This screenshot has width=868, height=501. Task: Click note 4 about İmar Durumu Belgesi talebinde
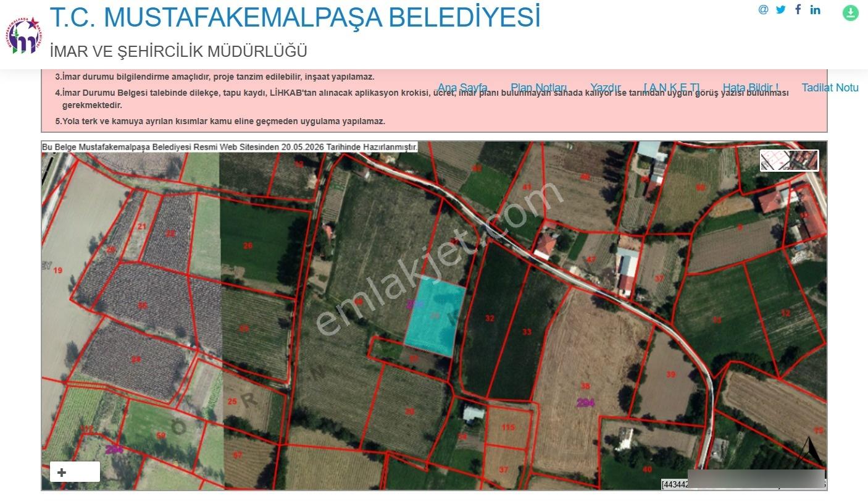pos(422,99)
